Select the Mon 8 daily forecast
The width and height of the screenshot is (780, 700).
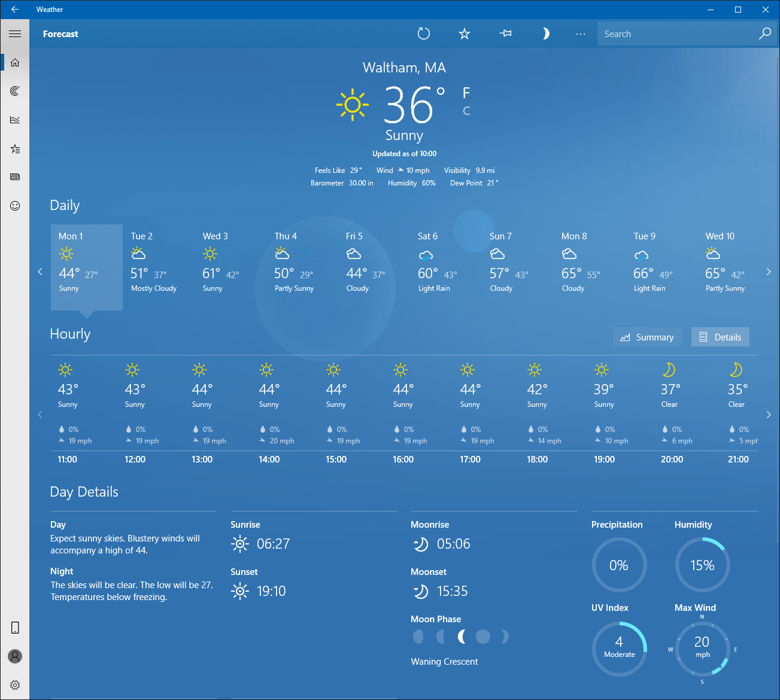click(590, 267)
